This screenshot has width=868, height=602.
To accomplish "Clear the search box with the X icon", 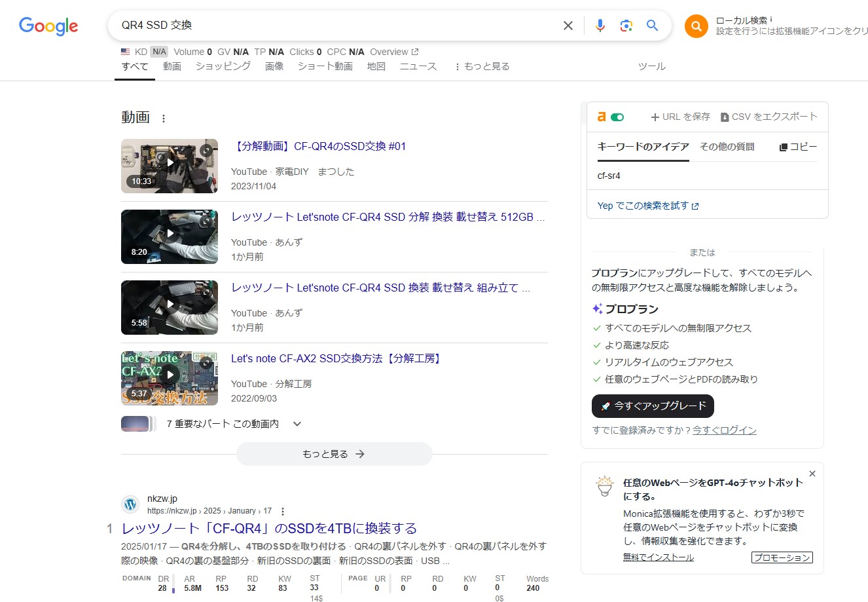I will click(568, 26).
